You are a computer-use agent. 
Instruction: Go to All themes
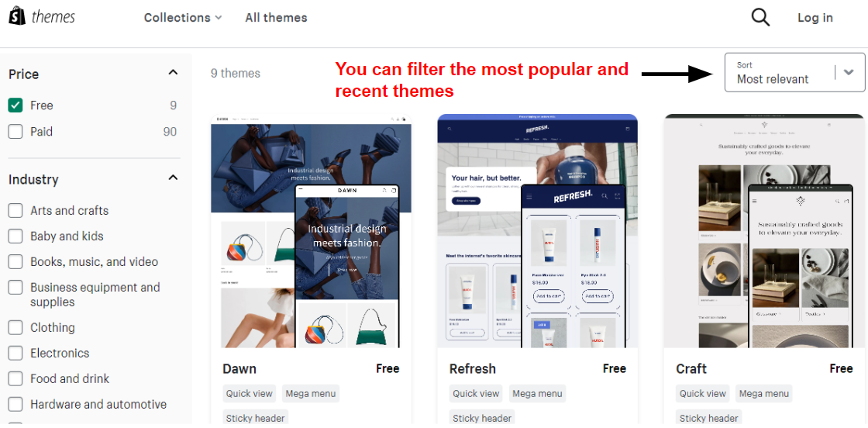tap(276, 18)
